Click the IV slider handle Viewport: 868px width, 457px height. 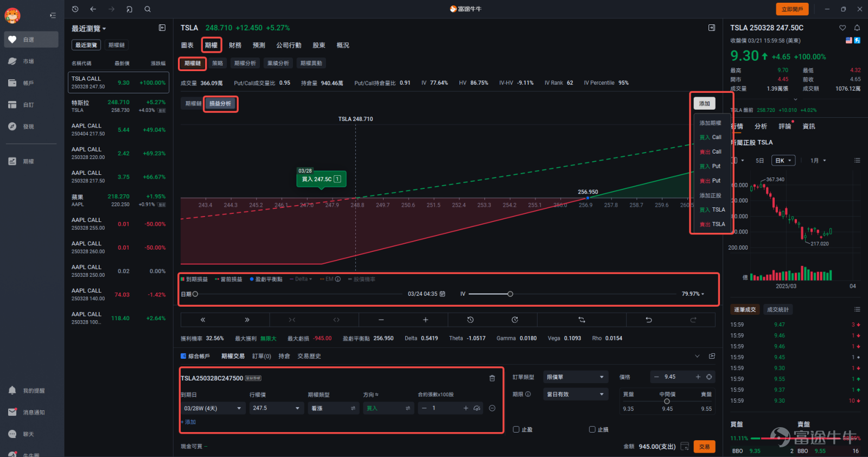(510, 294)
